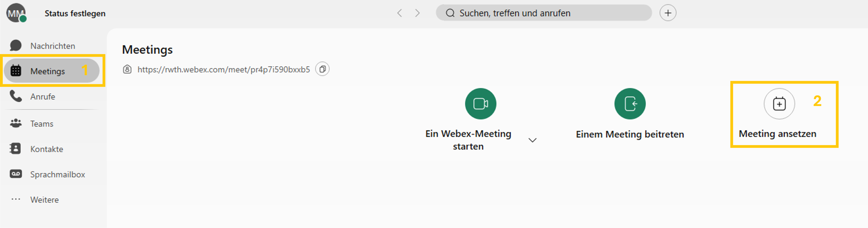Open the Sprachmailbox voicemail section

(57, 174)
